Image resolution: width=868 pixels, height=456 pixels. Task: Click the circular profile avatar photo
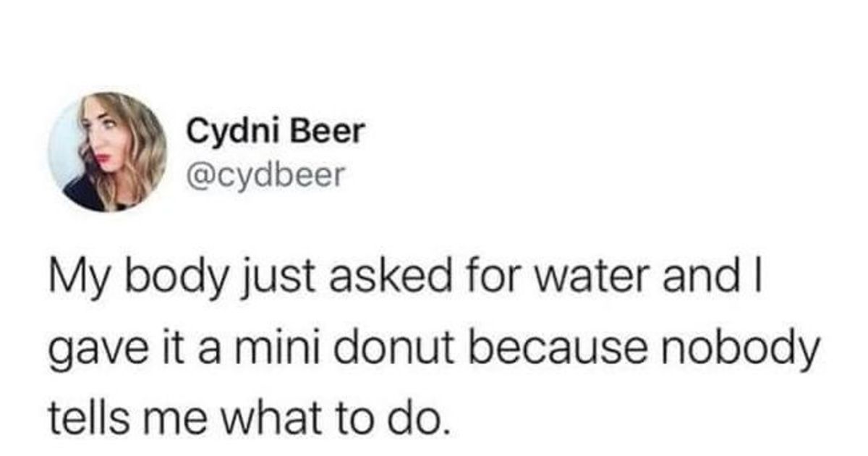tap(108, 152)
